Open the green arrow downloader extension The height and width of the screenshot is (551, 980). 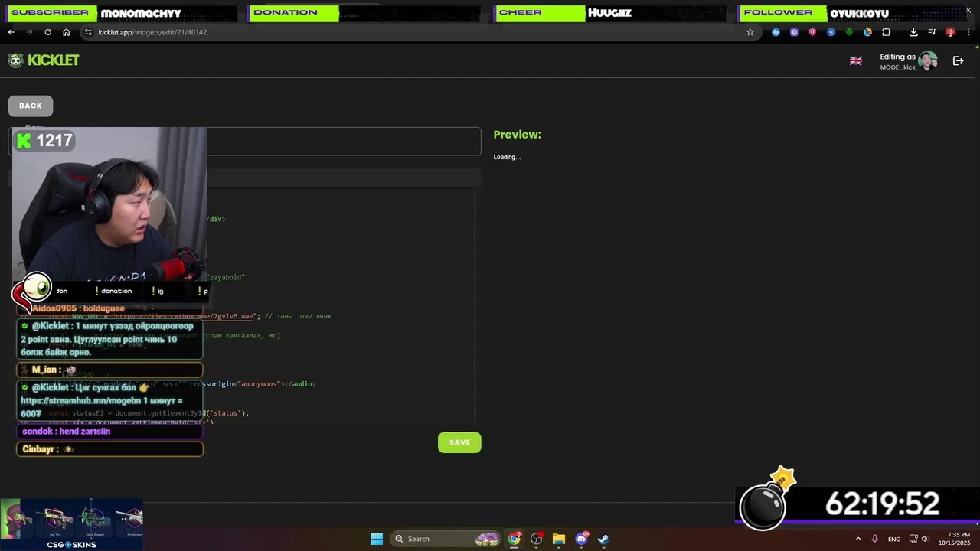[849, 32]
